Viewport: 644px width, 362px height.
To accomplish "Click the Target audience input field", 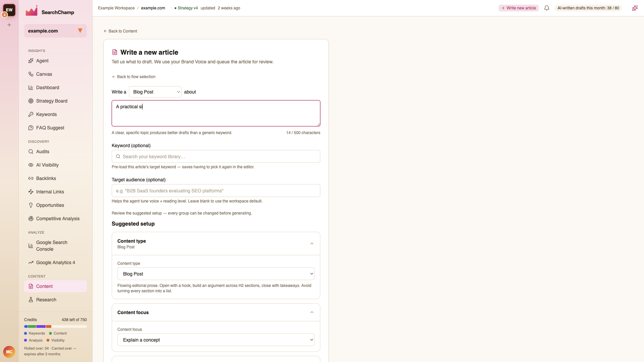I will point(216,191).
